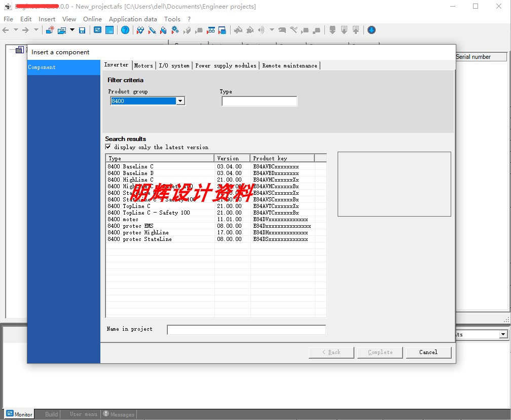Click the Name in project input field
The height and width of the screenshot is (420, 511).
[x=245, y=329]
